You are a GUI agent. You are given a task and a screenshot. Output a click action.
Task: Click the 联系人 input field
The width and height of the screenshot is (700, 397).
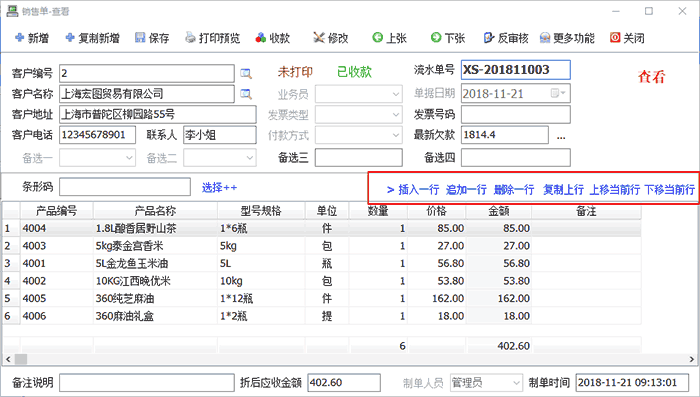coord(220,135)
